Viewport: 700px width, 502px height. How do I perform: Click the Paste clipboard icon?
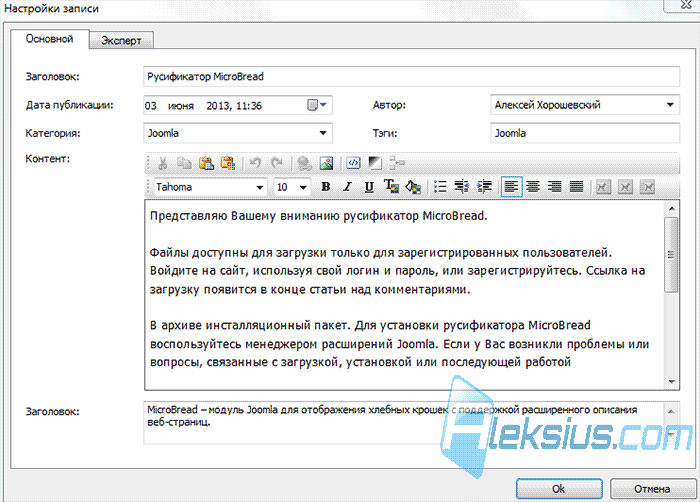click(x=206, y=163)
